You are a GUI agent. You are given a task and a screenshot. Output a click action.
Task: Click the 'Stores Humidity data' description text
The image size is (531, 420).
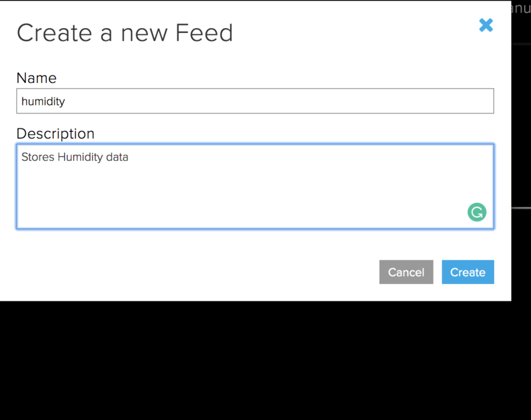click(74, 157)
